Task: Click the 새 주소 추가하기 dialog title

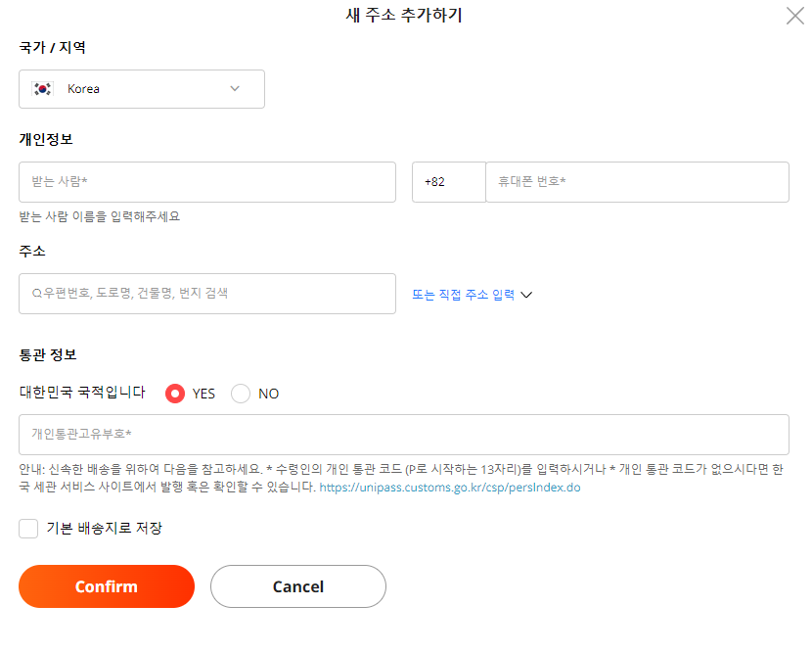Action: 406,16
